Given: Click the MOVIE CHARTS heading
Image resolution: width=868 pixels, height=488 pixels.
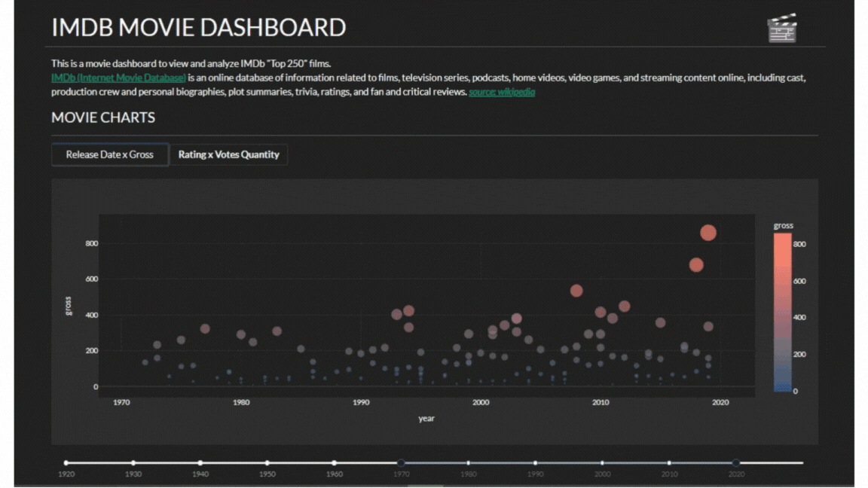Looking at the screenshot, I should point(102,117).
